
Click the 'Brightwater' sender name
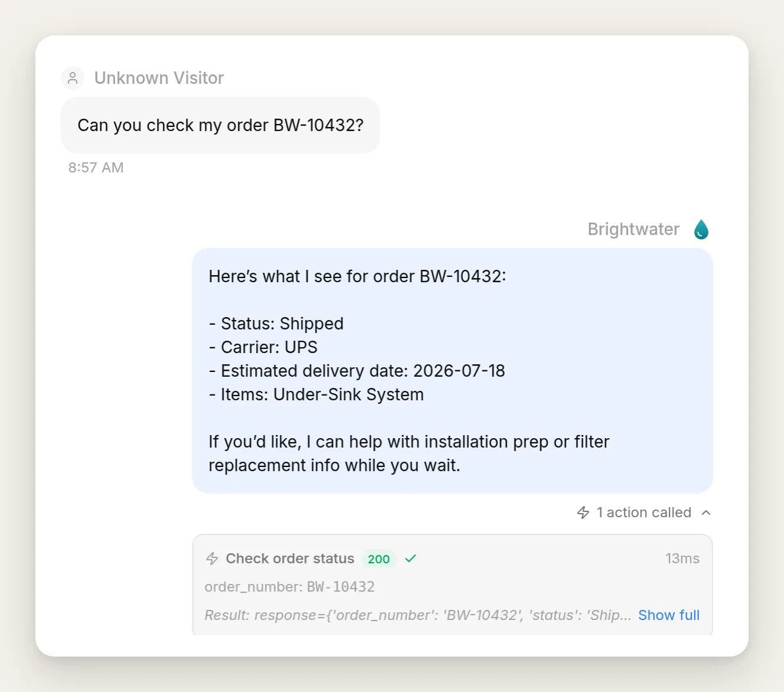[x=633, y=229]
